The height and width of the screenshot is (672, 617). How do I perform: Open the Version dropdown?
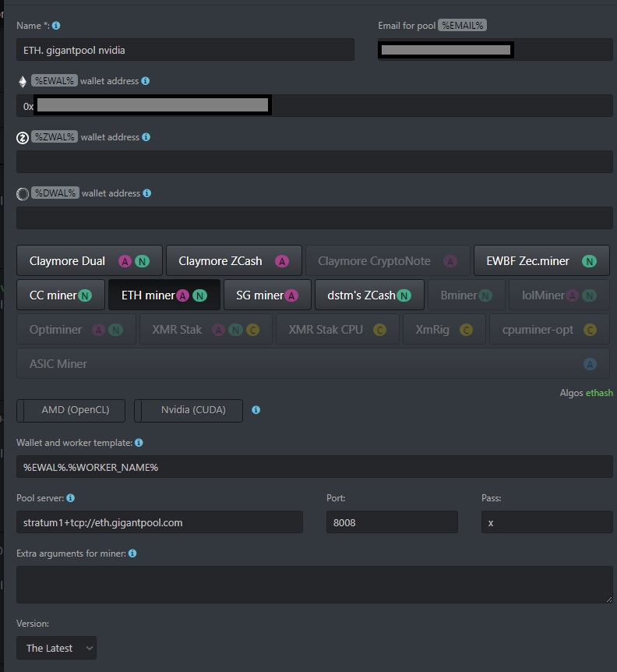[57, 648]
